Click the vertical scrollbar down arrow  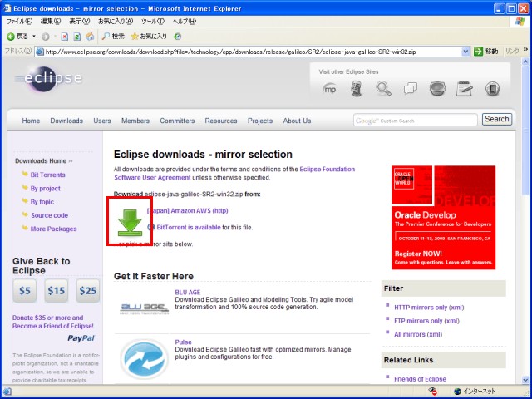click(525, 379)
